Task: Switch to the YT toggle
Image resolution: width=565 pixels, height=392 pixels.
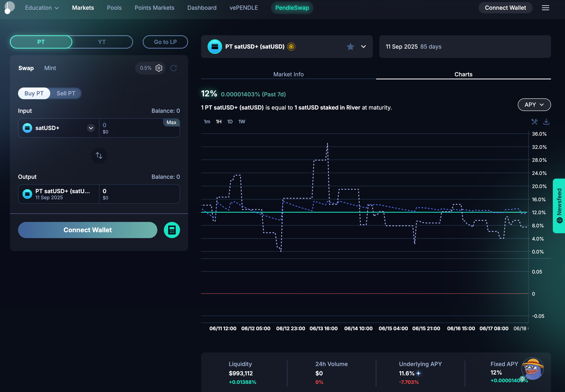Action: [x=102, y=42]
